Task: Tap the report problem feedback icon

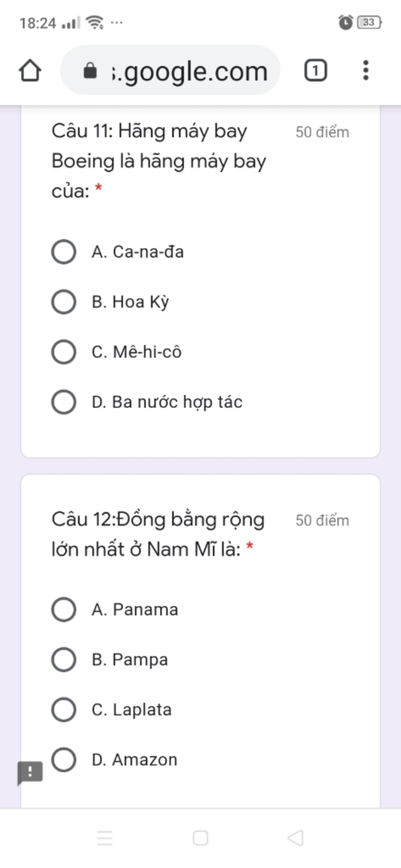Action: pyautogui.click(x=30, y=772)
